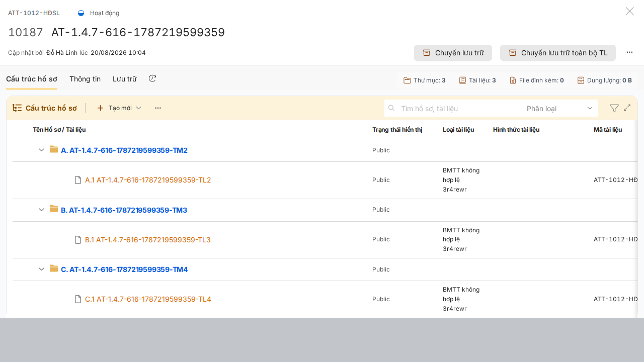Click the Tài liệu count icon

coord(462,80)
